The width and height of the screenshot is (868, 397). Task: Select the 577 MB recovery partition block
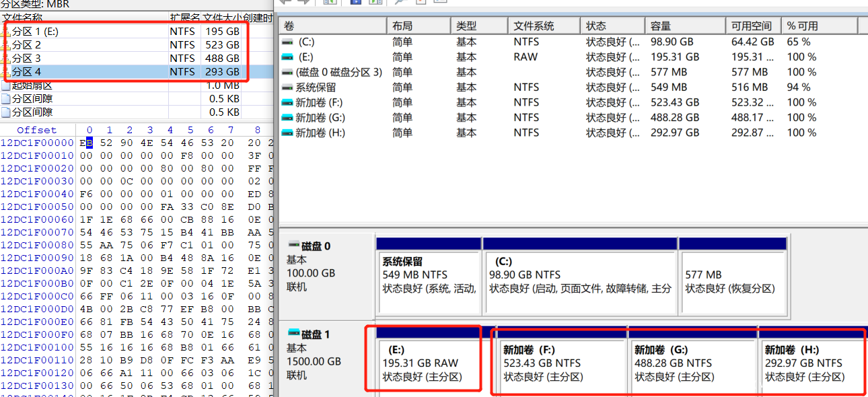[732, 281]
